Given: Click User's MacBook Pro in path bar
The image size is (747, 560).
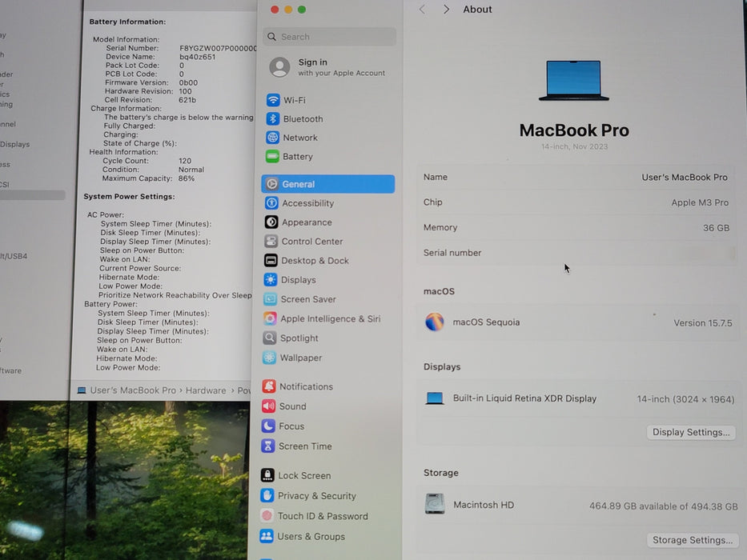Looking at the screenshot, I should [133, 390].
